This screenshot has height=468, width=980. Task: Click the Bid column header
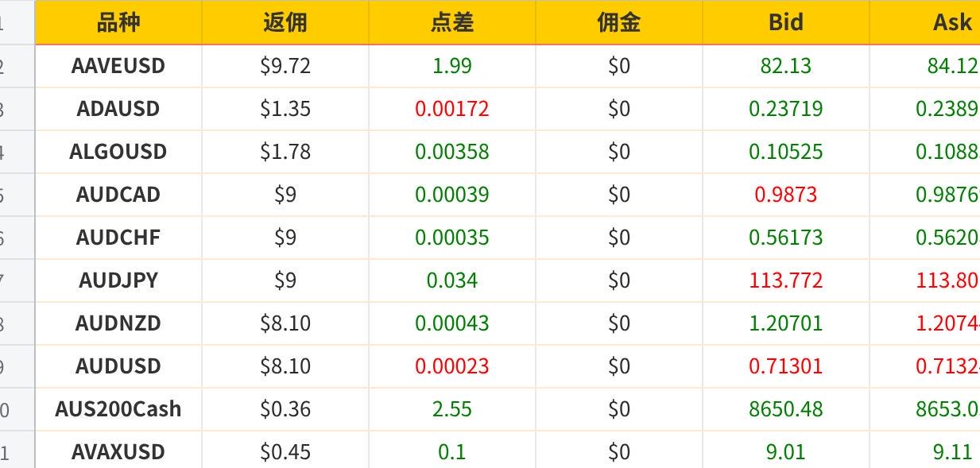(786, 22)
